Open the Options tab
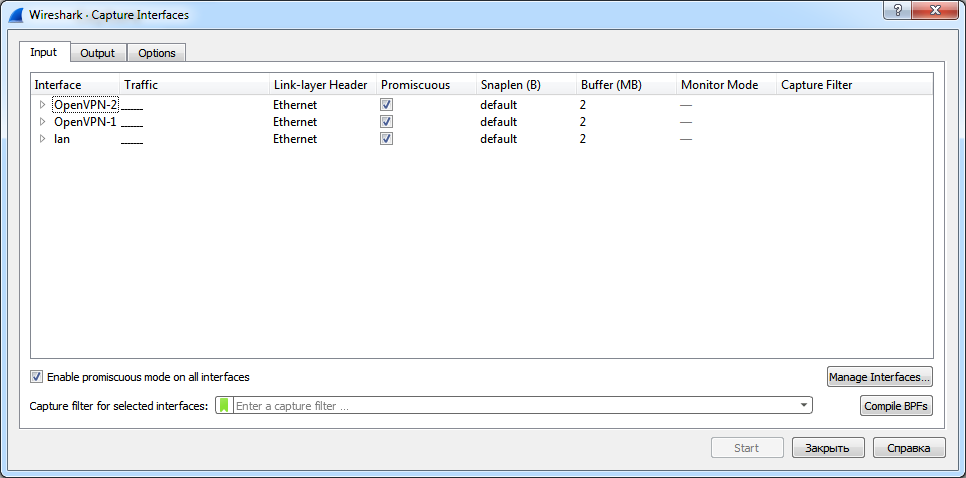This screenshot has width=966, height=478. pos(156,54)
